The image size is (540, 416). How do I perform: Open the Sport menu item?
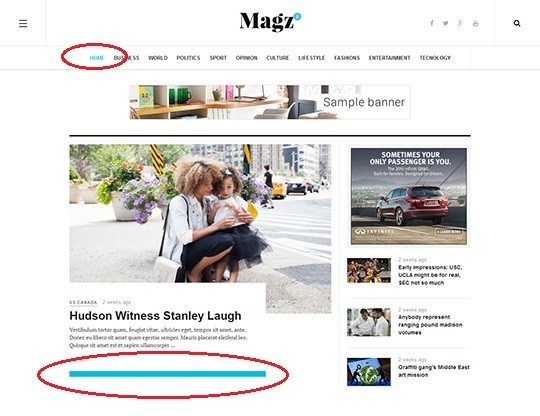point(218,58)
